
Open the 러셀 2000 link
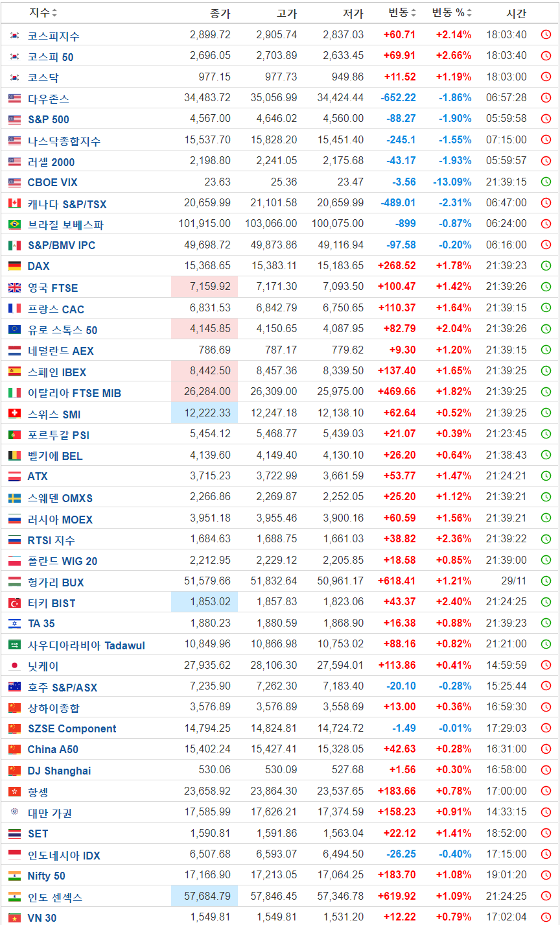coord(51,162)
